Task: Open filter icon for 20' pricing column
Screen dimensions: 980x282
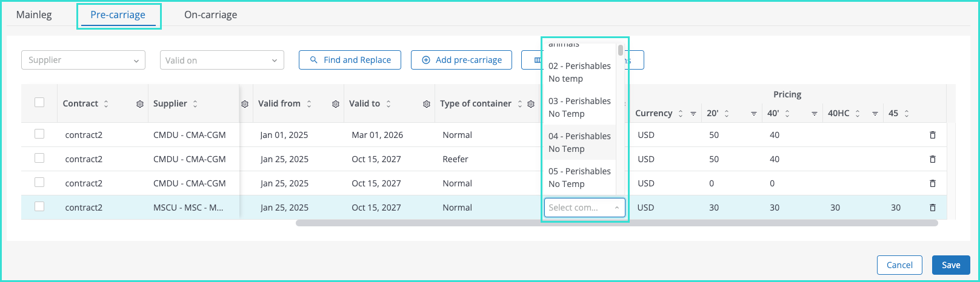Action: pyautogui.click(x=753, y=114)
